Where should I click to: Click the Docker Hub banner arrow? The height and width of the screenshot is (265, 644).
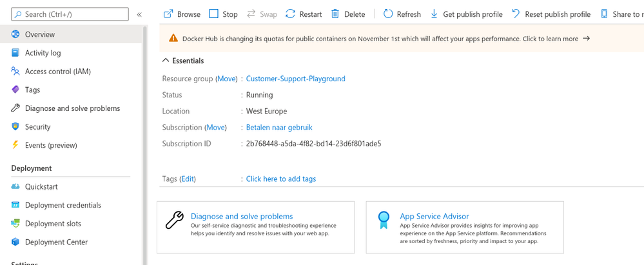click(x=586, y=39)
